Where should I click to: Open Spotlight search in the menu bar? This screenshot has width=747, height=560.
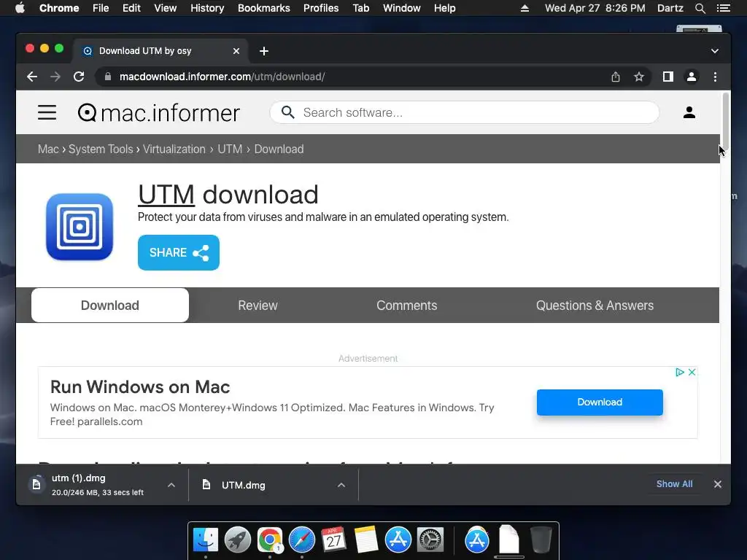(x=700, y=8)
